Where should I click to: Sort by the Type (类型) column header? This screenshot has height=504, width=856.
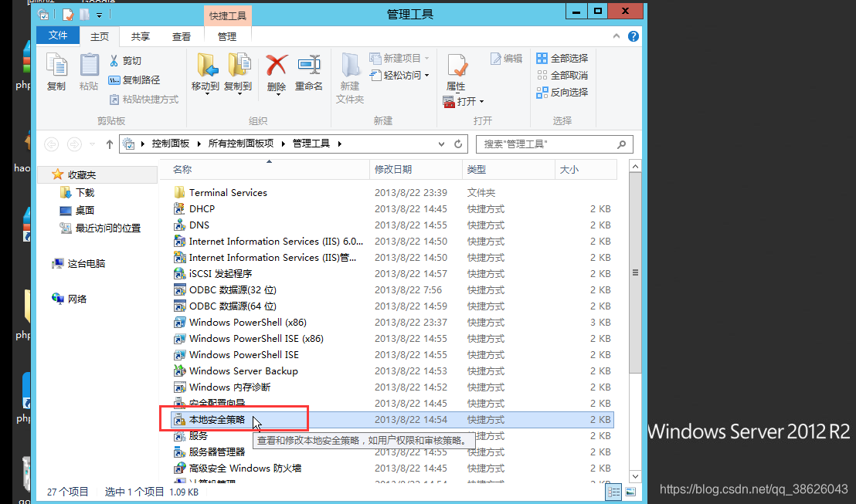pyautogui.click(x=509, y=170)
